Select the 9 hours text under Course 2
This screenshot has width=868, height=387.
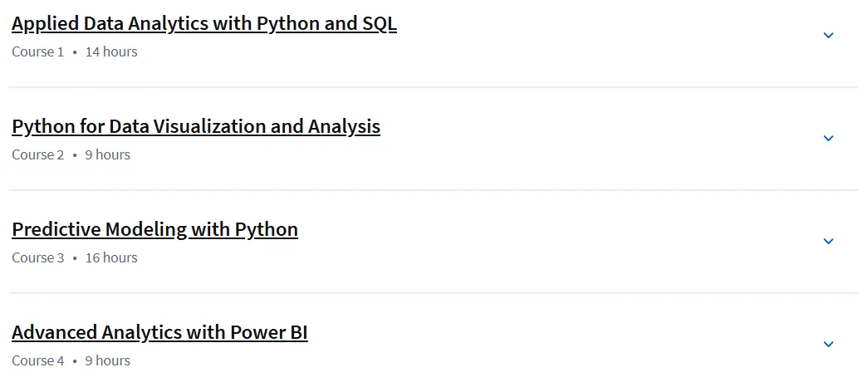click(x=107, y=155)
